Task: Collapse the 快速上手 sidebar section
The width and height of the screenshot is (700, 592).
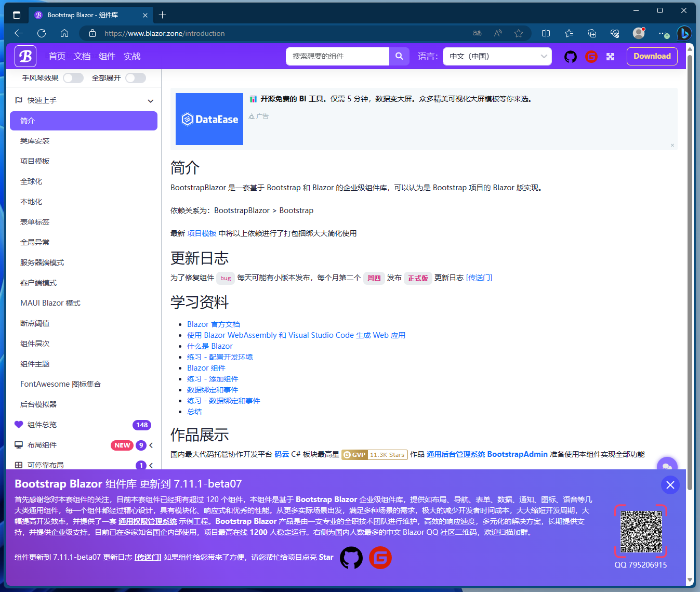Action: pos(150,100)
